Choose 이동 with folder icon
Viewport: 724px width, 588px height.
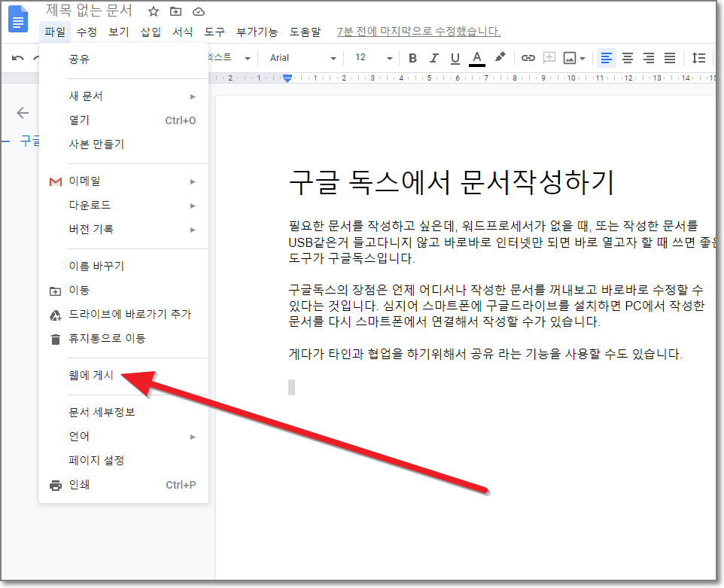(123, 290)
